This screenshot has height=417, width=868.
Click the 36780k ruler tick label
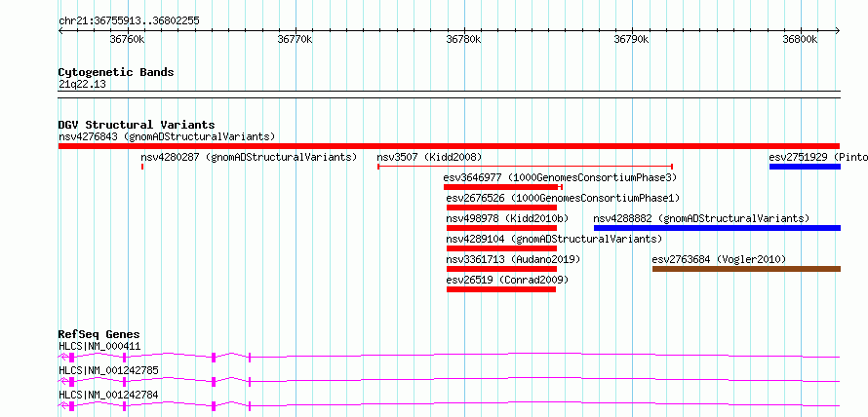point(463,39)
